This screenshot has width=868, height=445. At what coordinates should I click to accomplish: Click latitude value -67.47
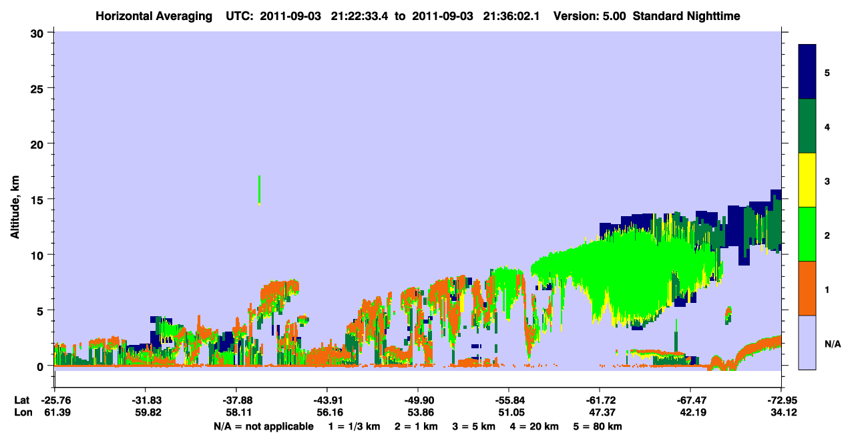point(690,400)
